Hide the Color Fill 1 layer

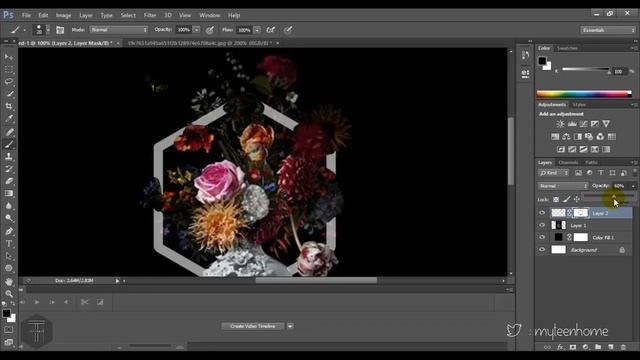[542, 237]
